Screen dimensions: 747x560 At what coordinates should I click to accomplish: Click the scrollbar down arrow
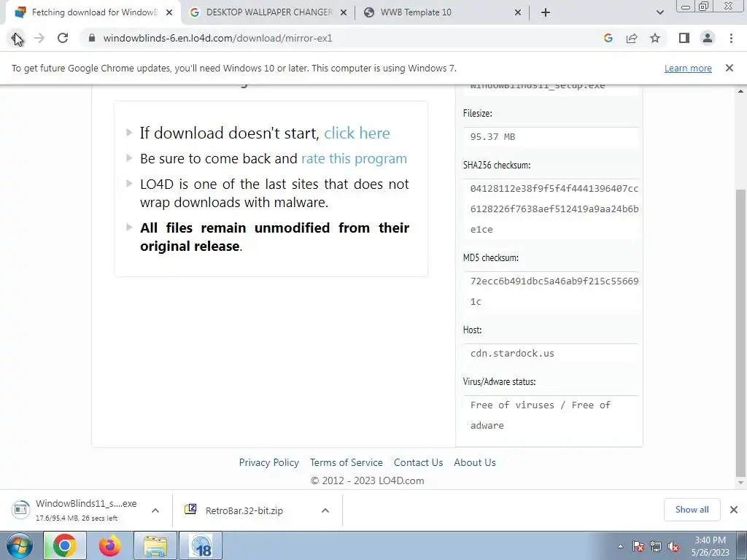pos(740,483)
